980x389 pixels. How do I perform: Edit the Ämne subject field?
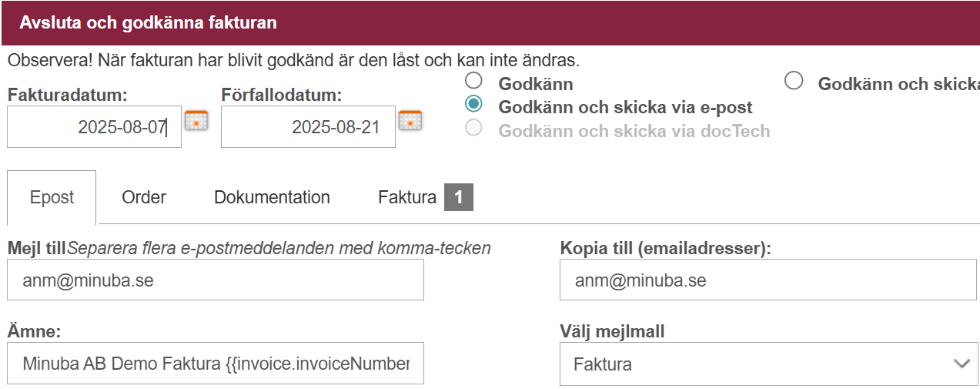pos(216,364)
